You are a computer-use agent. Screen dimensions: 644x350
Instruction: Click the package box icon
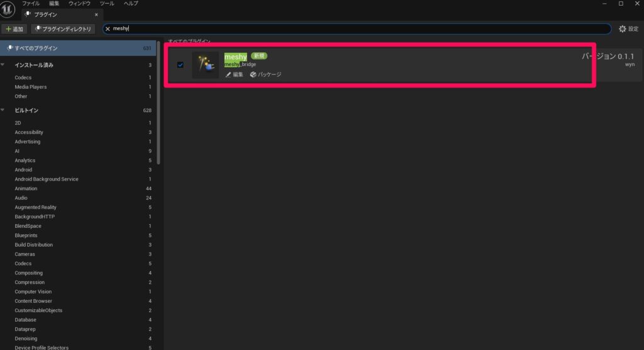[253, 74]
